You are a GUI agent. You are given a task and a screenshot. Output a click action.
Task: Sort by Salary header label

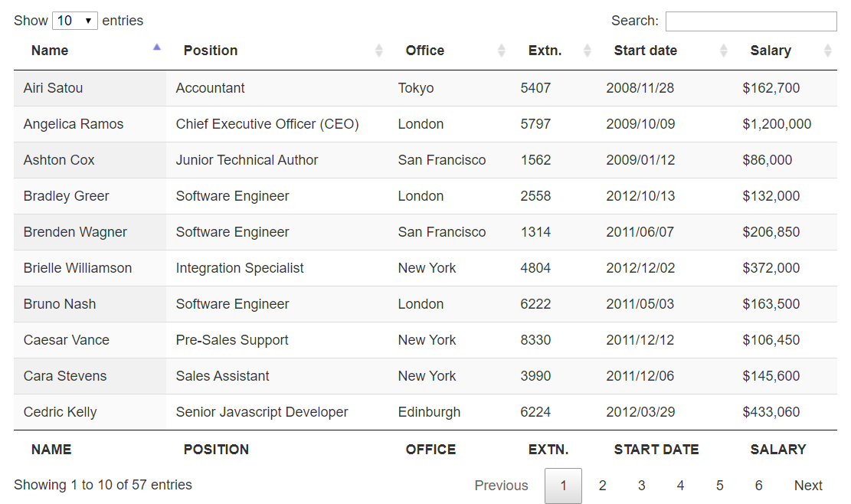point(771,51)
